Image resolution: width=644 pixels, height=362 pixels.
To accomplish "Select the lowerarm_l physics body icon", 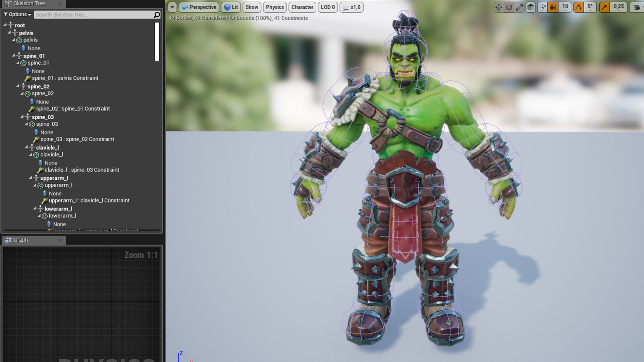I will [x=45, y=216].
